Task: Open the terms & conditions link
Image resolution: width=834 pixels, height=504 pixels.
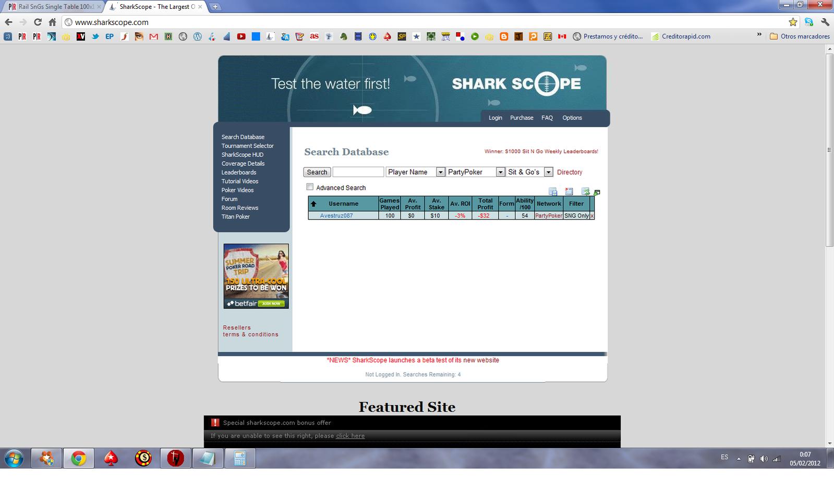Action: point(250,335)
